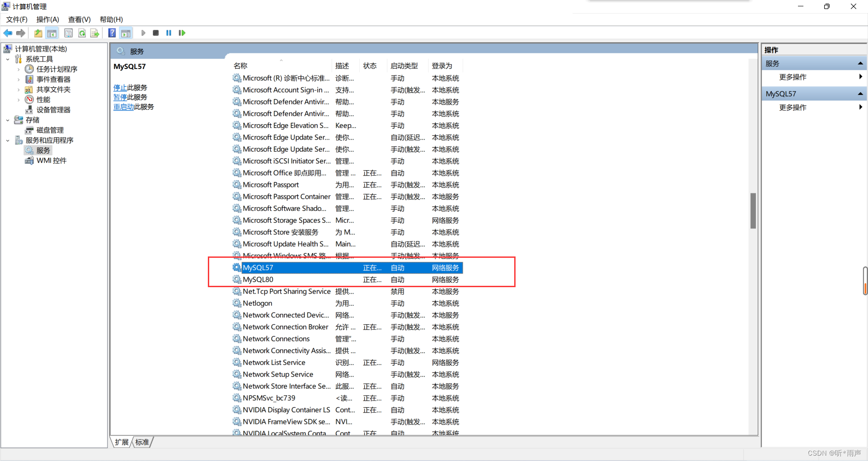Viewport: 868px width, 461px height.
Task: Expand the 性能 tree node
Action: (x=19, y=100)
